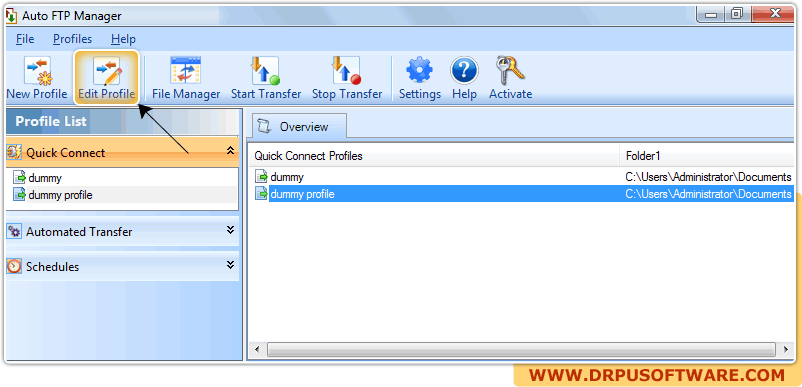Click Folder1 path of the dummy row
This screenshot has height=387, width=802.
tap(708, 177)
